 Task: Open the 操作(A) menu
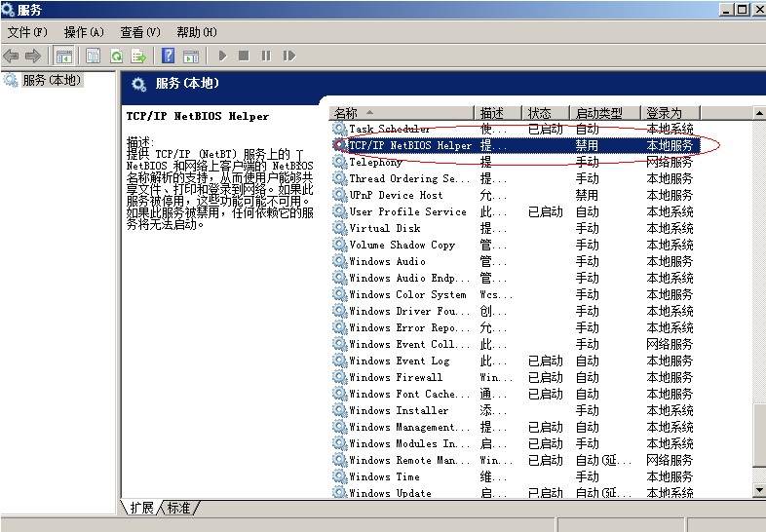click(84, 32)
